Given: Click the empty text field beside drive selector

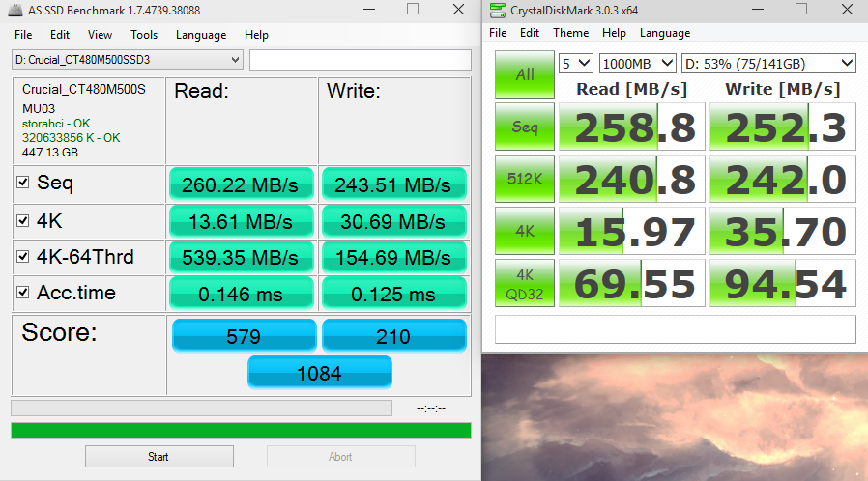Looking at the screenshot, I should coord(360,60).
